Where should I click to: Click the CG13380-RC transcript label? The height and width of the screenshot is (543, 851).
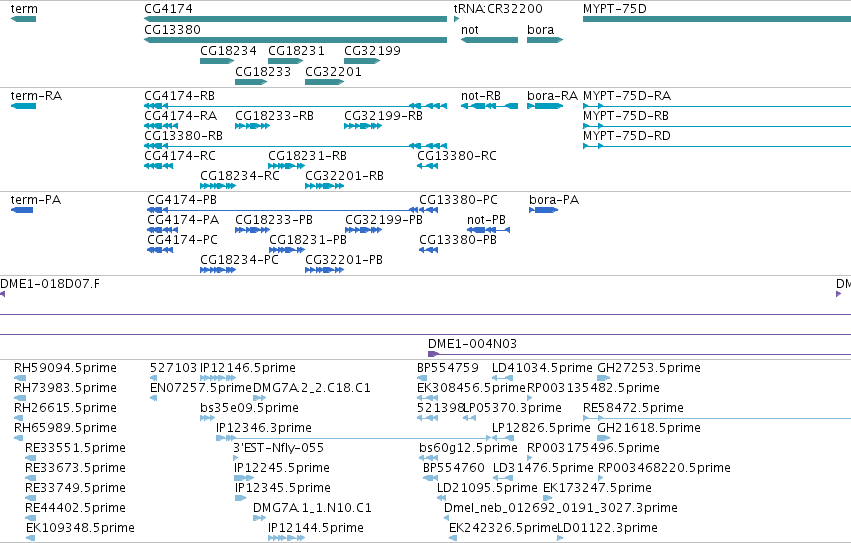(456, 156)
